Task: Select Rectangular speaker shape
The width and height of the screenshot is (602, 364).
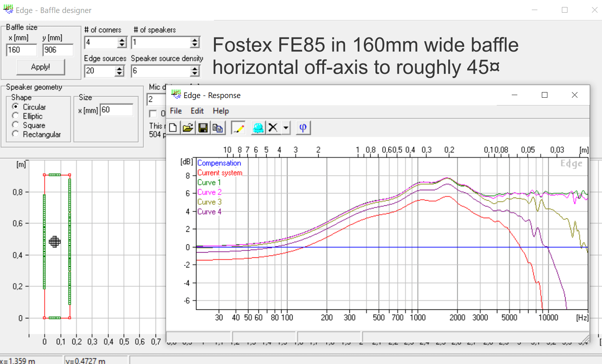Action: click(16, 134)
